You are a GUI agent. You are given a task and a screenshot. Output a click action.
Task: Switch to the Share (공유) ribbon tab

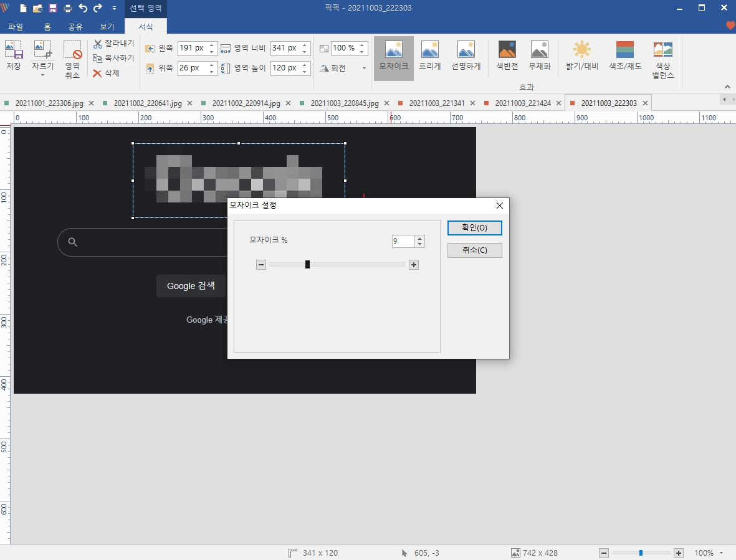point(75,27)
